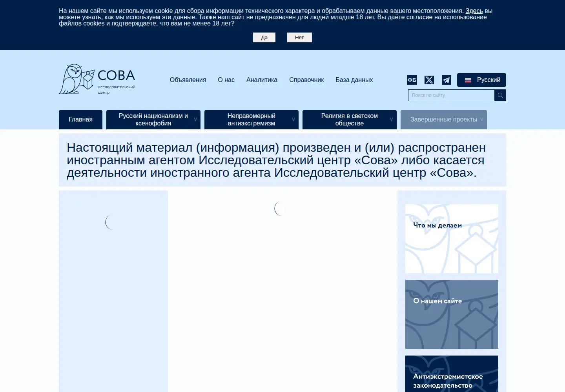This screenshot has height=392, width=565.
Task: Go to the Главная tab
Action: (x=80, y=120)
